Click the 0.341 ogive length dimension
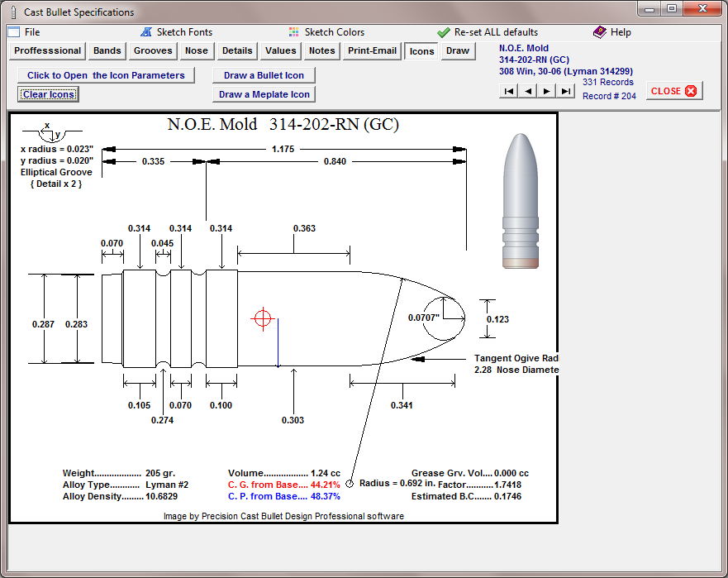 (x=402, y=406)
